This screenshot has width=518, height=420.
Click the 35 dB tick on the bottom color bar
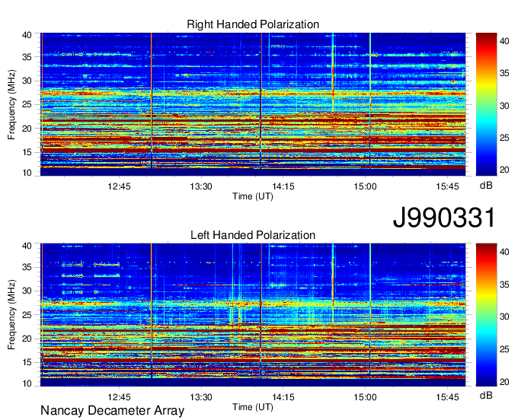(x=504, y=285)
